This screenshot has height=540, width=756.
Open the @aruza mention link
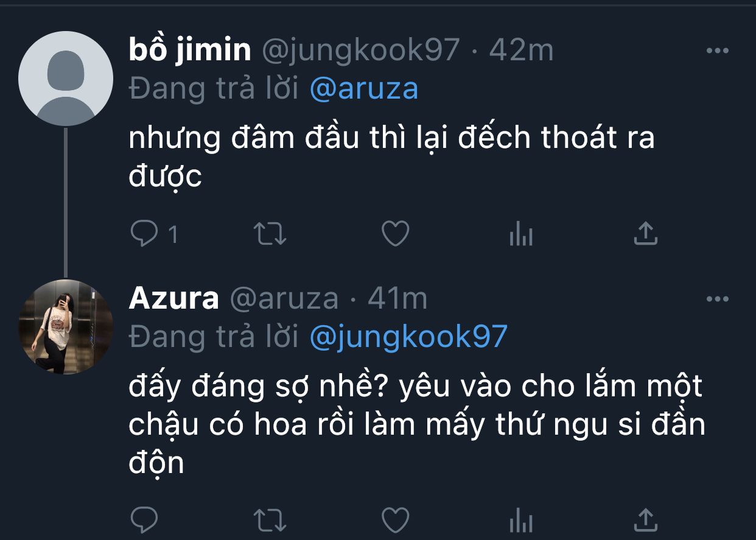click(364, 89)
